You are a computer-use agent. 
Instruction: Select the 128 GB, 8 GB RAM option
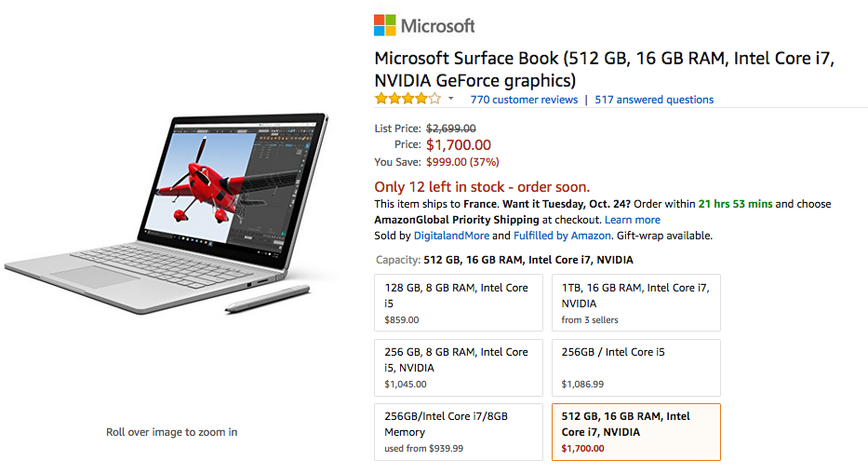point(458,303)
